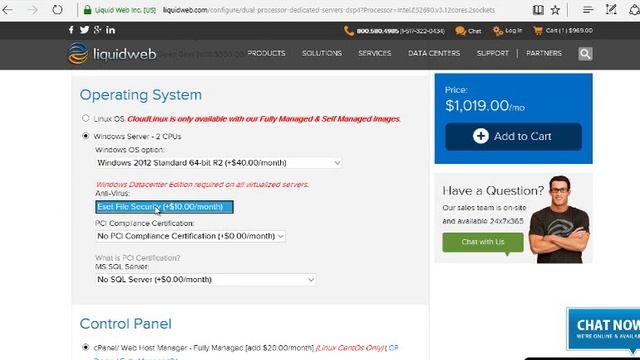Image resolution: width=640 pixels, height=360 pixels.
Task: Click the browser address bar URL
Action: (x=329, y=10)
